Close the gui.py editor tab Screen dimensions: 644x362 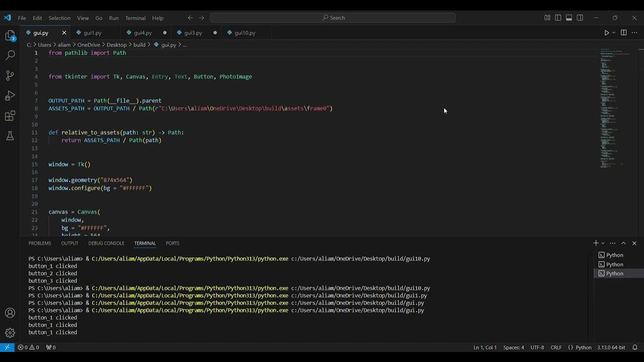[x=64, y=33]
